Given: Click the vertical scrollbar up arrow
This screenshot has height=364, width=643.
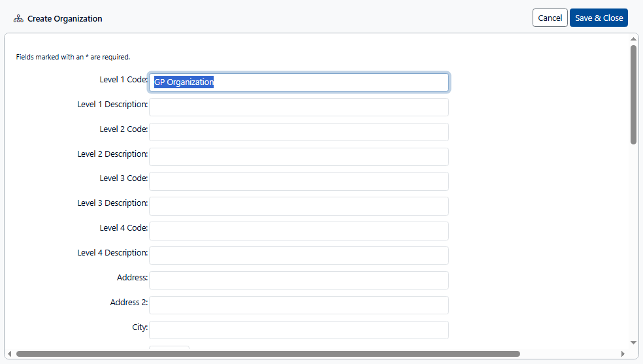Looking at the screenshot, I should pos(633,39).
